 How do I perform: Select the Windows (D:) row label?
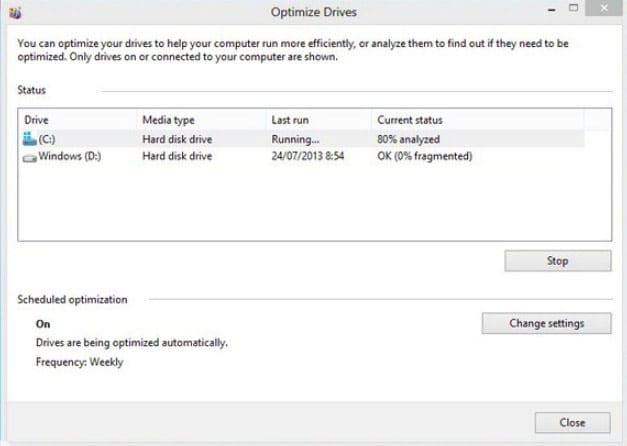[x=70, y=156]
